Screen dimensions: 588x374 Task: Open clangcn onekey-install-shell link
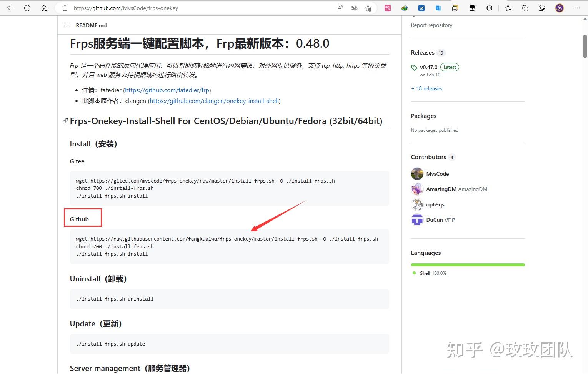coord(214,101)
